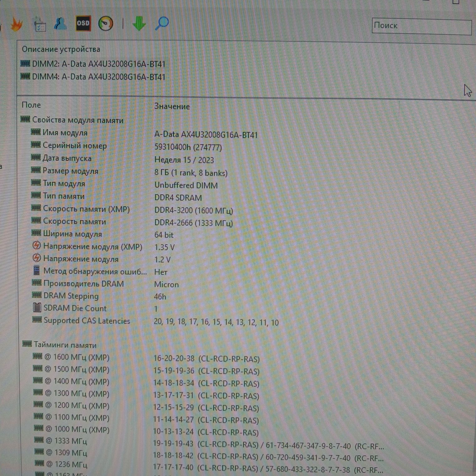Viewport: 476px width, 476px height.
Task: Click the Дата выпуска row icon
Action: (36, 157)
